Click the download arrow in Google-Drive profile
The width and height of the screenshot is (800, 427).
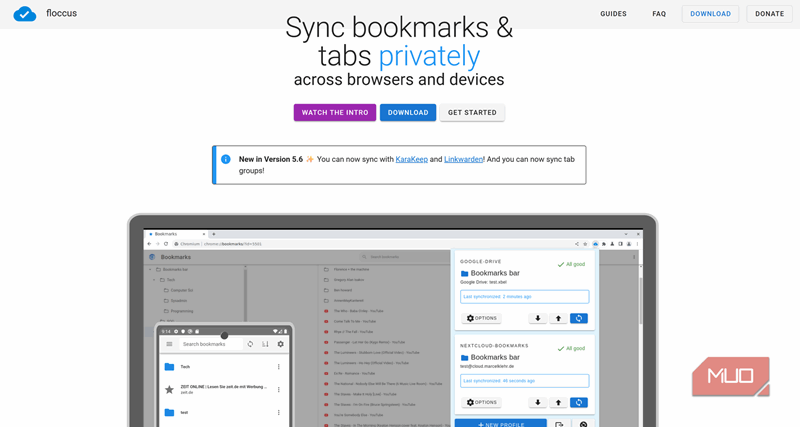pos(538,318)
